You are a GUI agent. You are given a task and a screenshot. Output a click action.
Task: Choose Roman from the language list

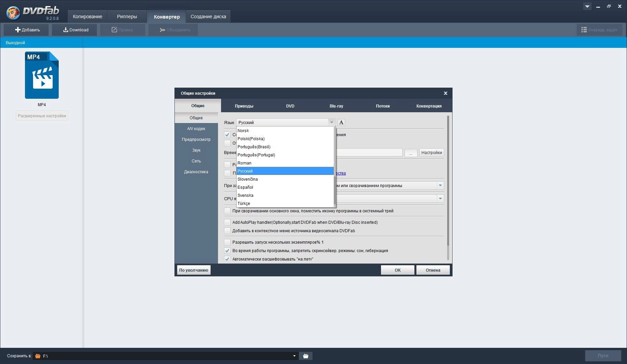point(285,163)
